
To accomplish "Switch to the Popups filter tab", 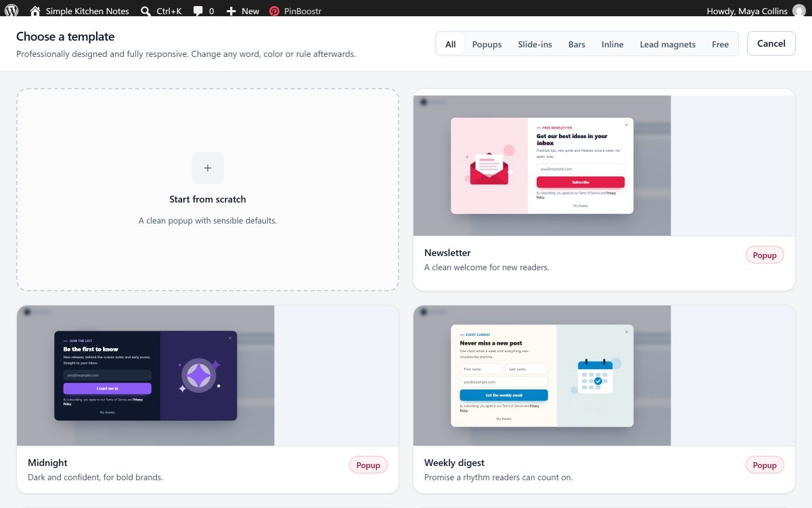I will coord(487,44).
